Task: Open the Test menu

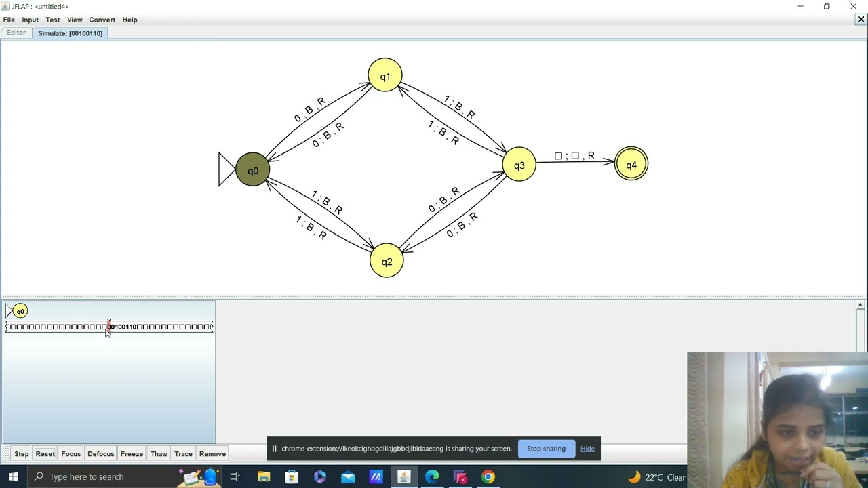Action: pyautogui.click(x=52, y=20)
